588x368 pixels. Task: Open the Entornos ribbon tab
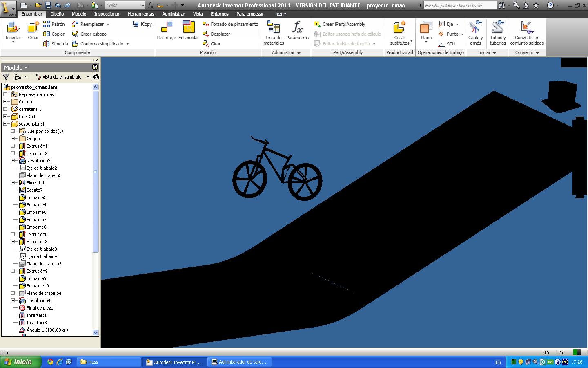click(220, 14)
